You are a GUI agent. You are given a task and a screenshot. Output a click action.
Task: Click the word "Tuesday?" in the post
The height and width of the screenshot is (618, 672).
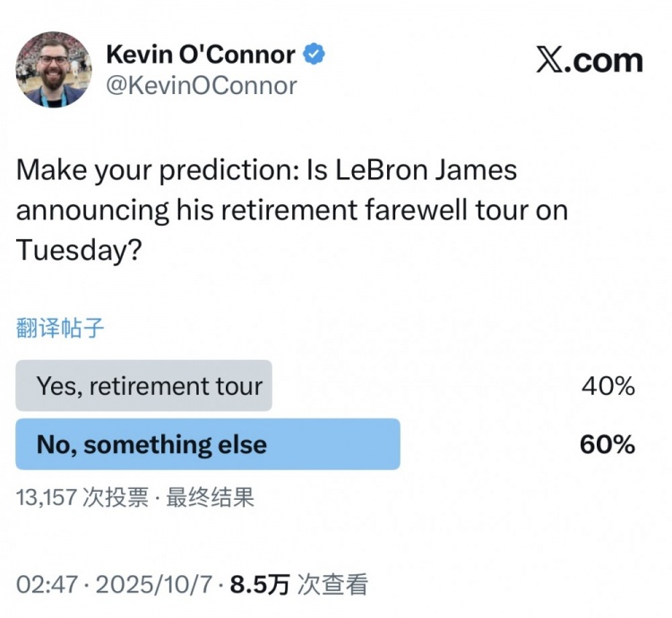click(79, 250)
